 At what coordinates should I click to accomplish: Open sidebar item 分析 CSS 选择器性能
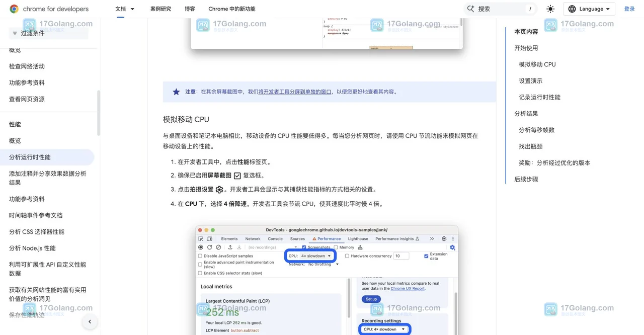pos(37,232)
